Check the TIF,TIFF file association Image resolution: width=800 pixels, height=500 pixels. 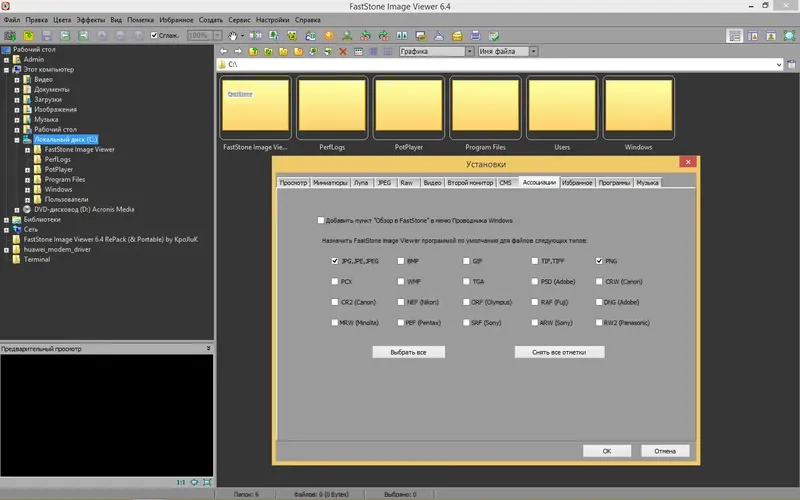[x=534, y=261]
